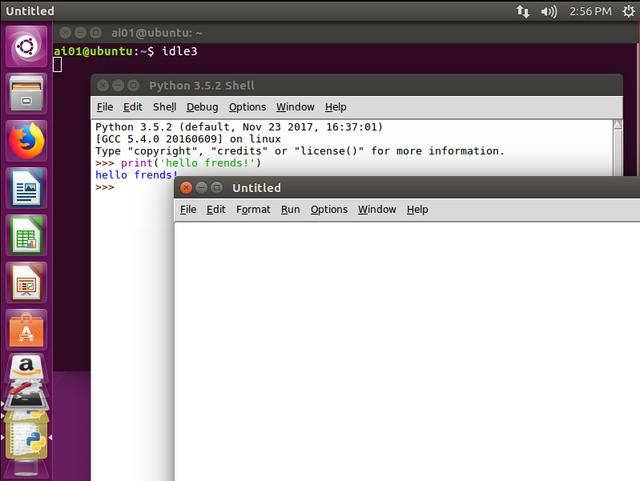This screenshot has width=640, height=481.
Task: Launch Files manager from dock
Action: point(27,94)
